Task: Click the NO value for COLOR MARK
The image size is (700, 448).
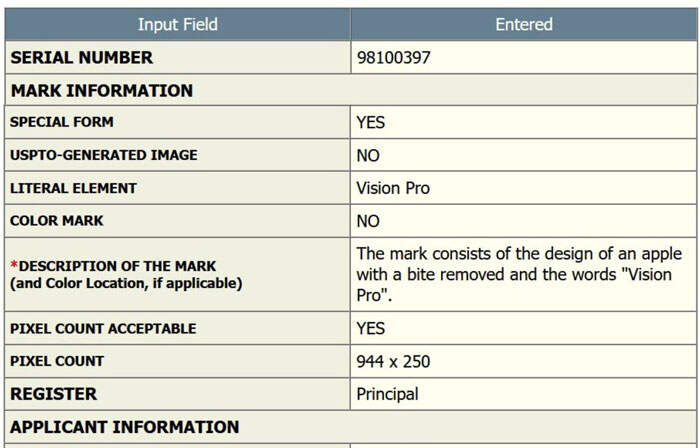Action: (x=368, y=221)
